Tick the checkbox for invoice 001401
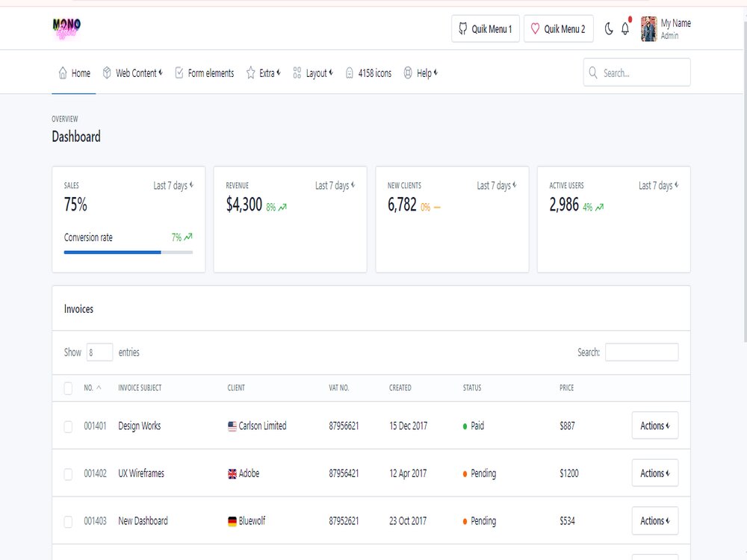The image size is (747, 560). coord(68,426)
